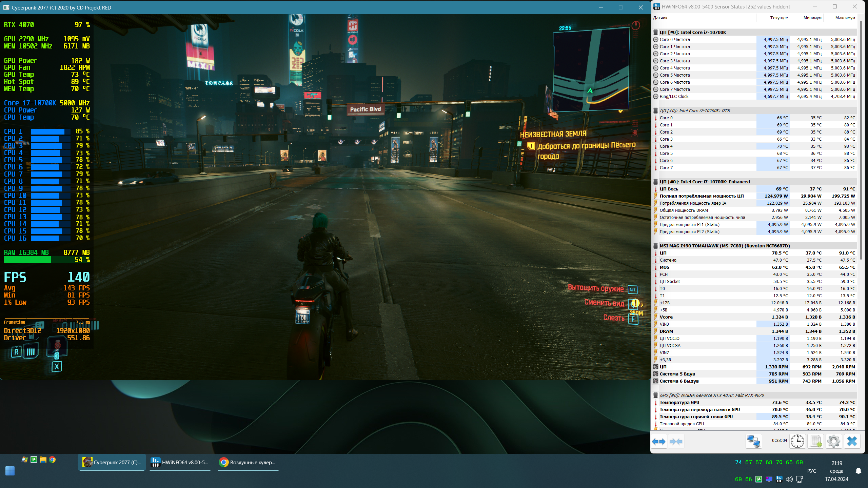Viewport: 868px width, 488px height.
Task: Switch input language via РУС indicator
Action: click(x=811, y=471)
